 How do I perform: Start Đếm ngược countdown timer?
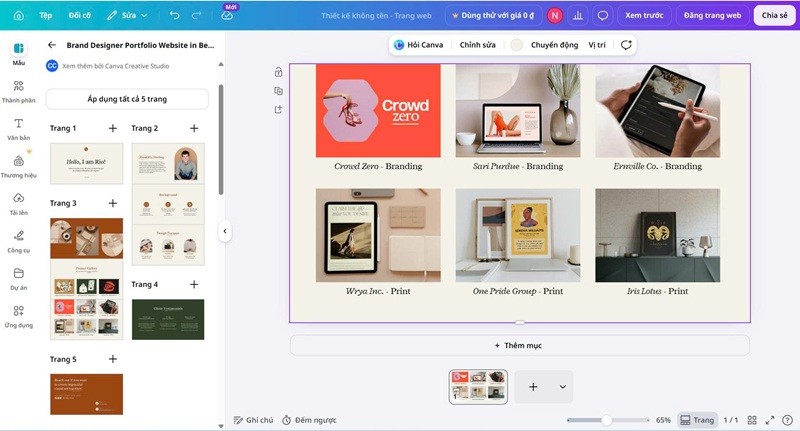[309, 420]
